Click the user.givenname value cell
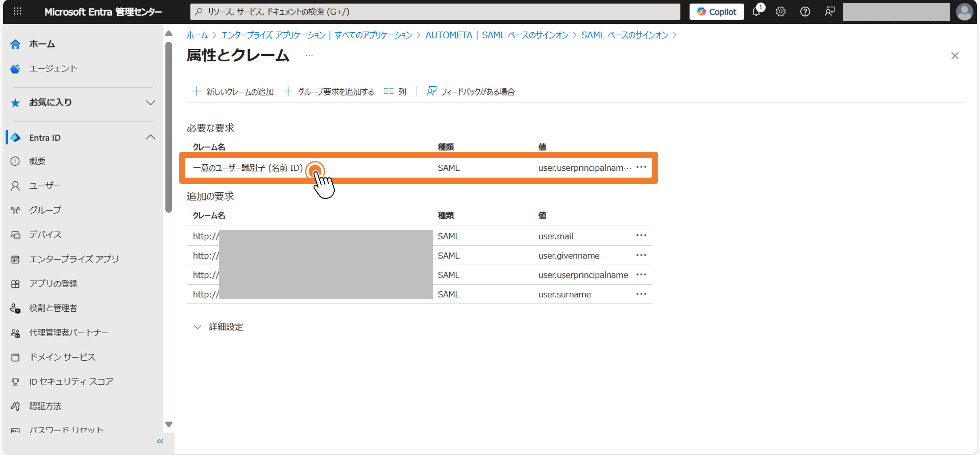Image resolution: width=980 pixels, height=455 pixels. pos(569,256)
